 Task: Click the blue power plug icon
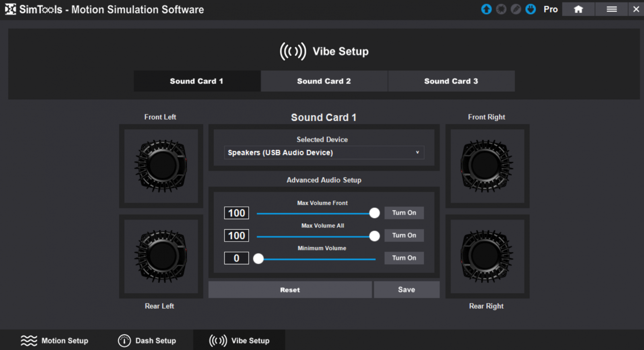pyautogui.click(x=530, y=9)
